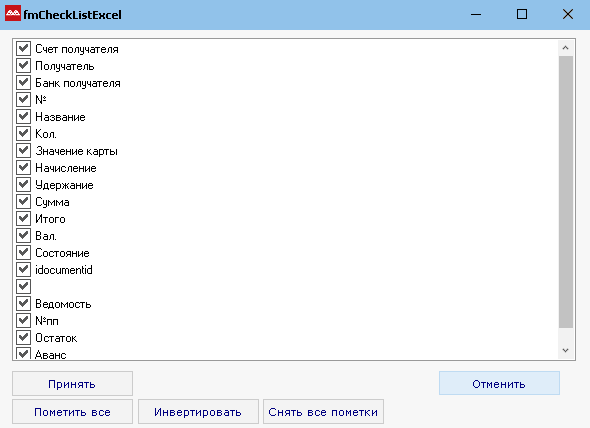Uncheck the "Начисление" option
590x428 pixels.
(x=23, y=167)
